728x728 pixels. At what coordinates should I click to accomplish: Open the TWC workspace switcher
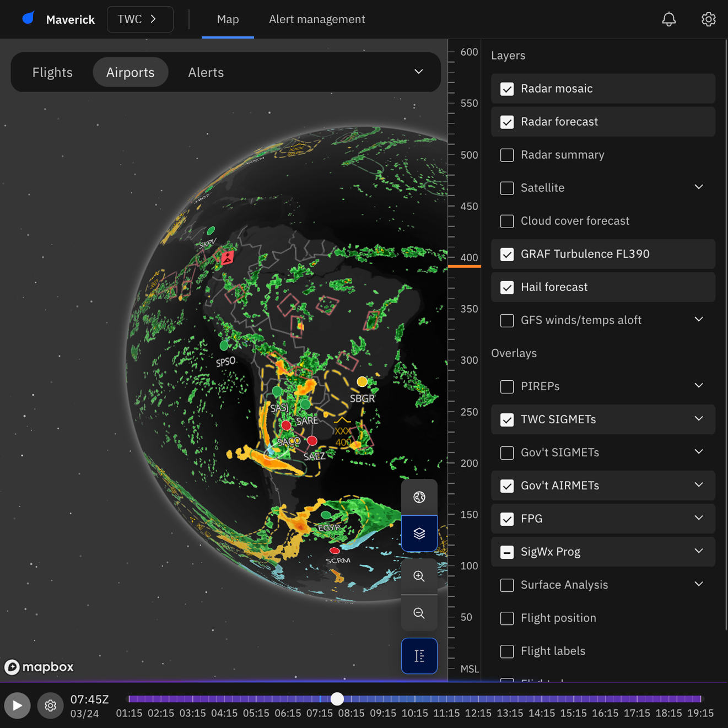coord(139,19)
